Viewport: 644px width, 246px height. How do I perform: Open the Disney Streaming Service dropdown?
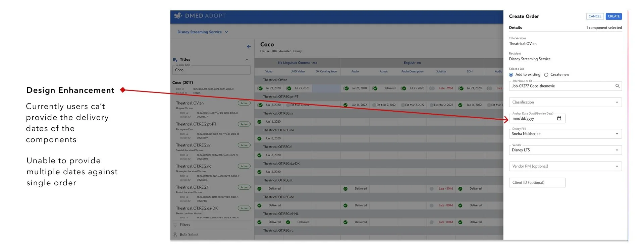[x=203, y=32]
